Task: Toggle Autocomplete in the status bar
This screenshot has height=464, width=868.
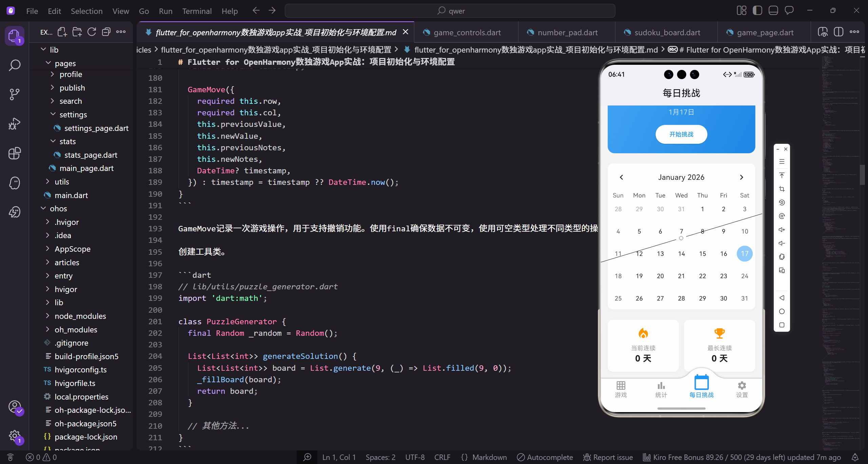Action: 545,457
